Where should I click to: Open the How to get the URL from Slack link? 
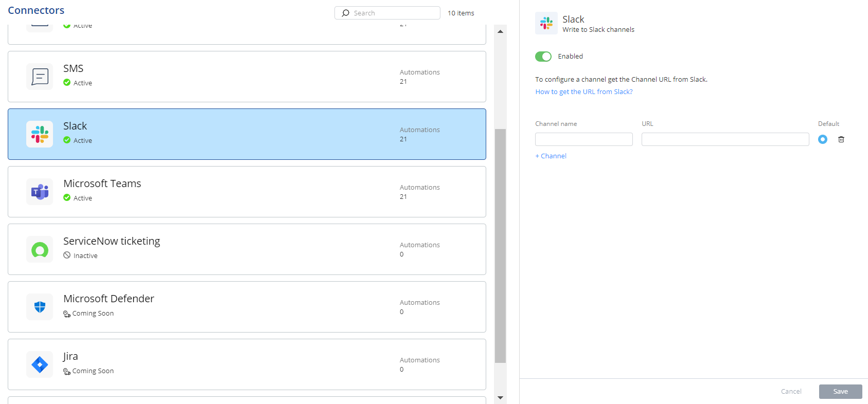[x=584, y=91]
